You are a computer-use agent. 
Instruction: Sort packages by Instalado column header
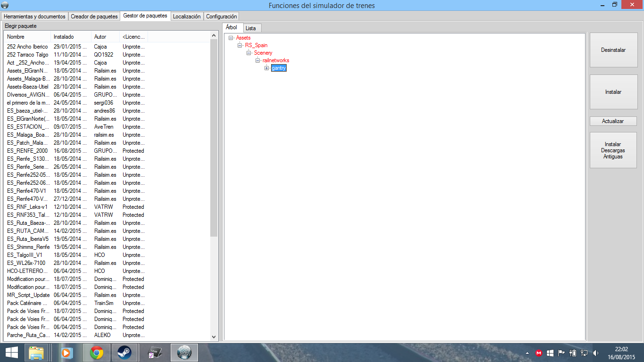71,37
